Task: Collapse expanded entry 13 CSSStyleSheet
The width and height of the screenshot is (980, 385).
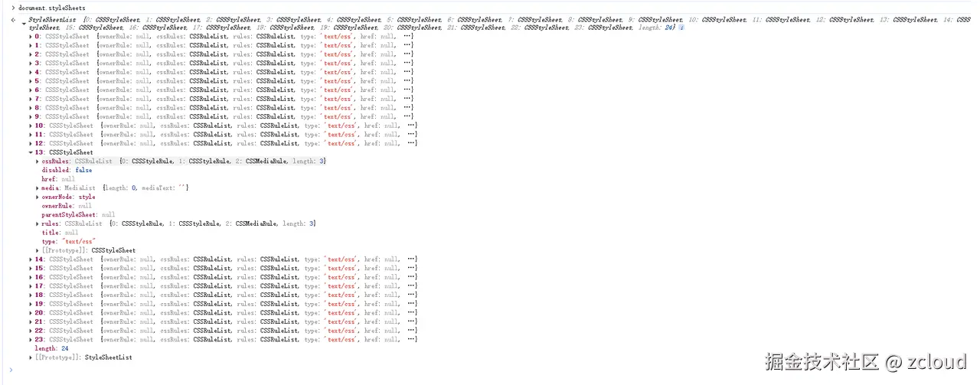Action: coord(31,152)
